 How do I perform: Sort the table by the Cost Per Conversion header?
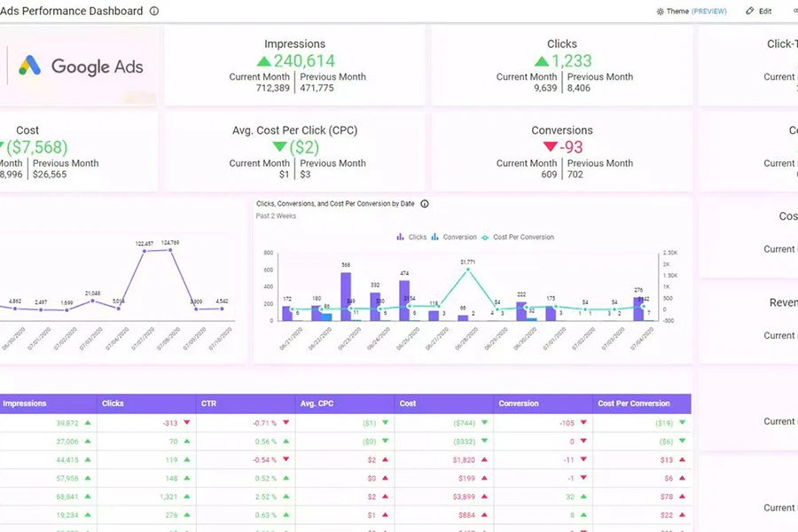[633, 403]
